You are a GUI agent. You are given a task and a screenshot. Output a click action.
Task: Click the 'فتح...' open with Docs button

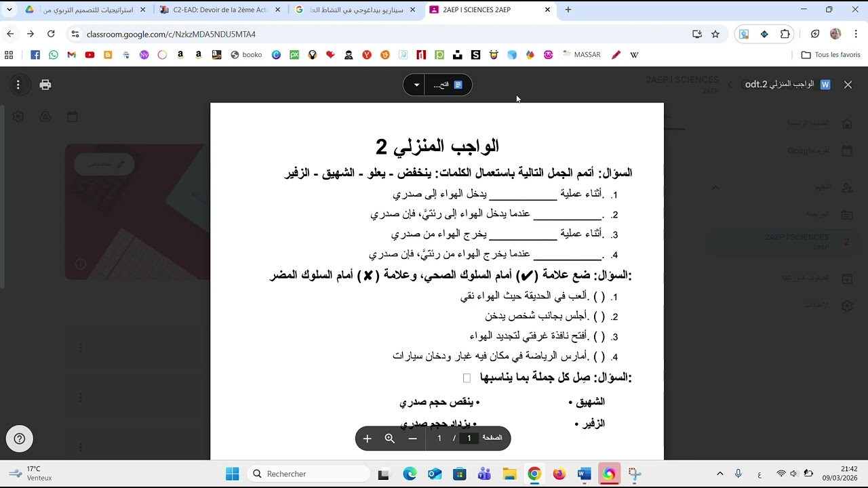[x=448, y=85]
